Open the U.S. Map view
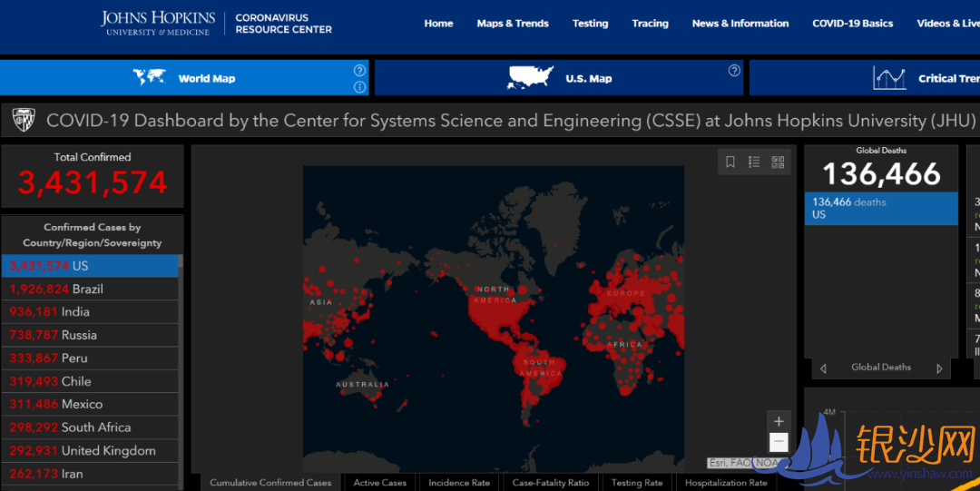The width and height of the screenshot is (980, 491). coord(558,79)
